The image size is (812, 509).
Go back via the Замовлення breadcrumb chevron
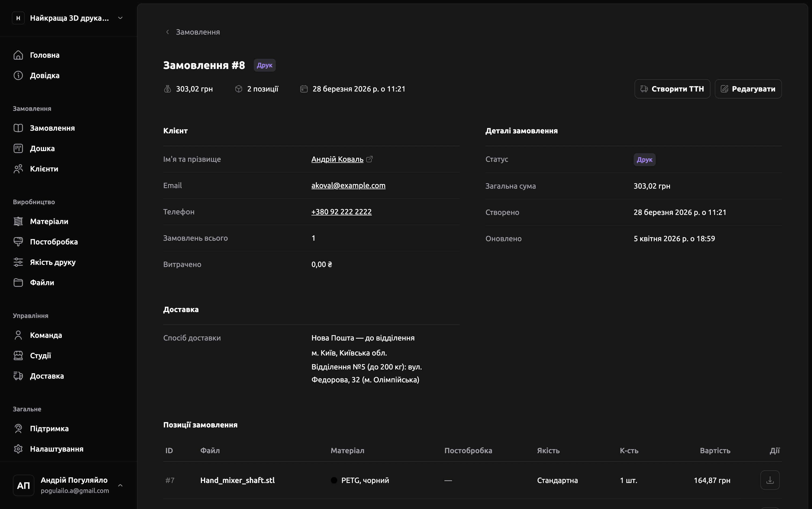(167, 32)
